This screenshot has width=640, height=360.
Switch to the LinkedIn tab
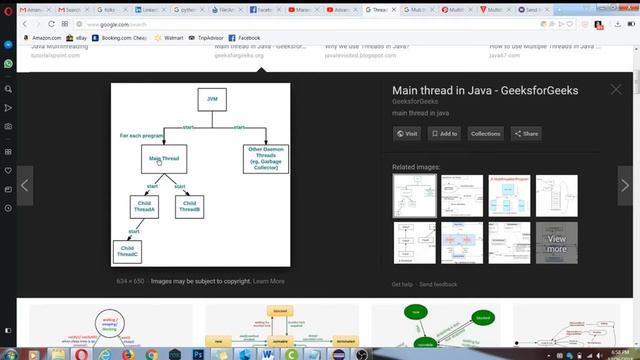click(150, 9)
